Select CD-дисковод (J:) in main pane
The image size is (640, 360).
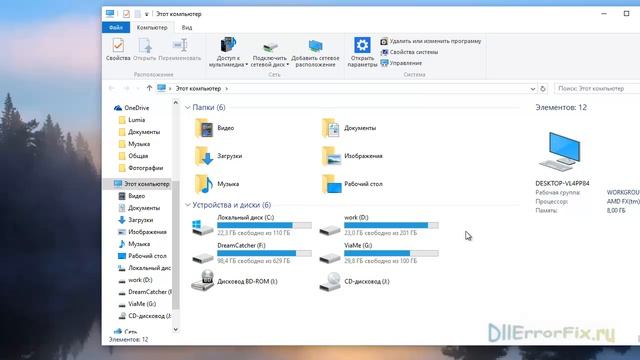[354, 281]
